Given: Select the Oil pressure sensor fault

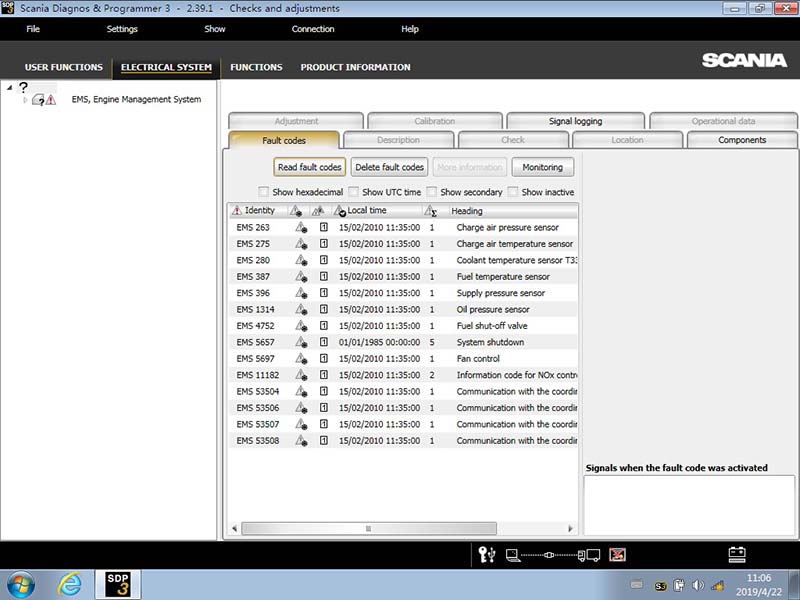Looking at the screenshot, I should pyautogui.click(x=493, y=309).
